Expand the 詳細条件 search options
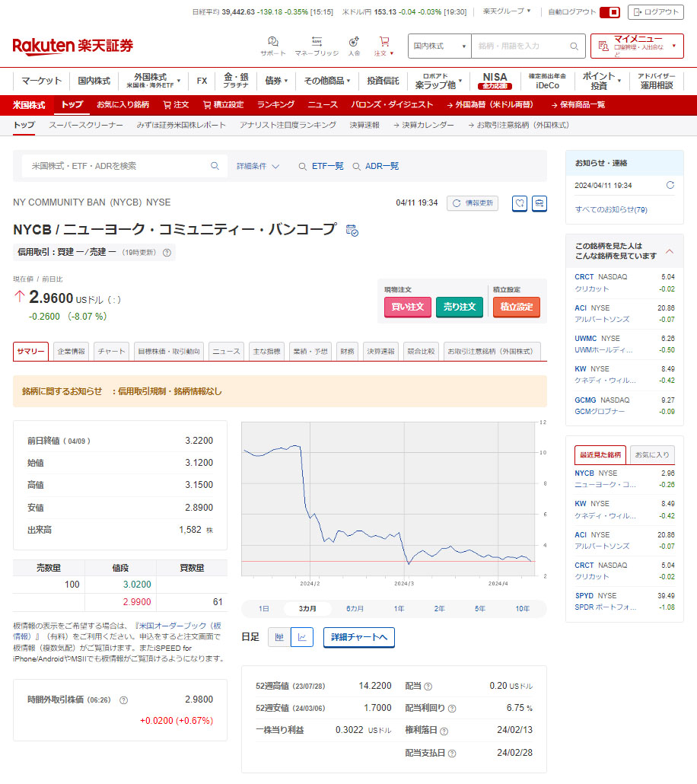 tap(258, 166)
